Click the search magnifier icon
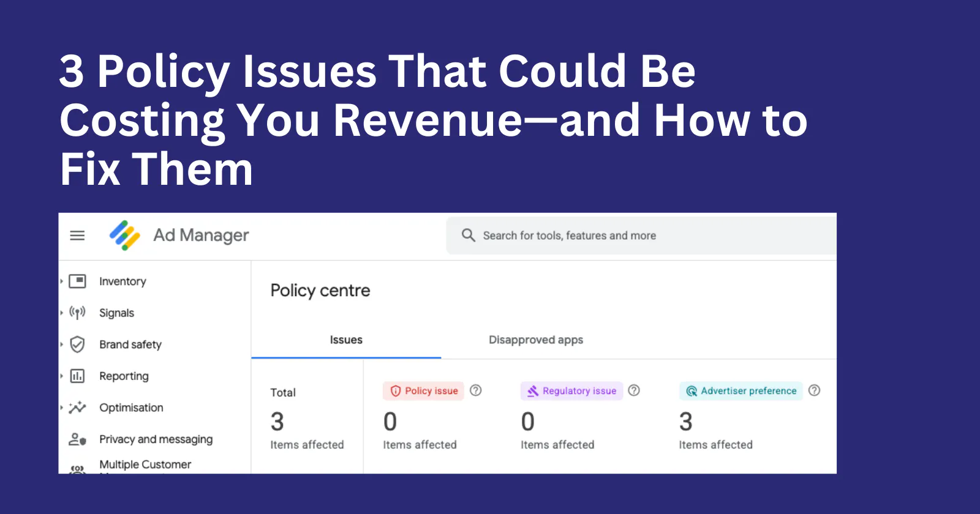This screenshot has height=514, width=980. 469,236
